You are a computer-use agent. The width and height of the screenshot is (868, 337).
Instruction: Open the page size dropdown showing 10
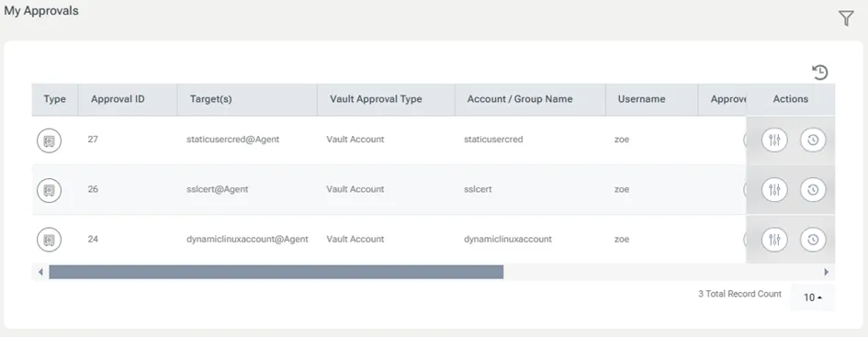point(813,298)
